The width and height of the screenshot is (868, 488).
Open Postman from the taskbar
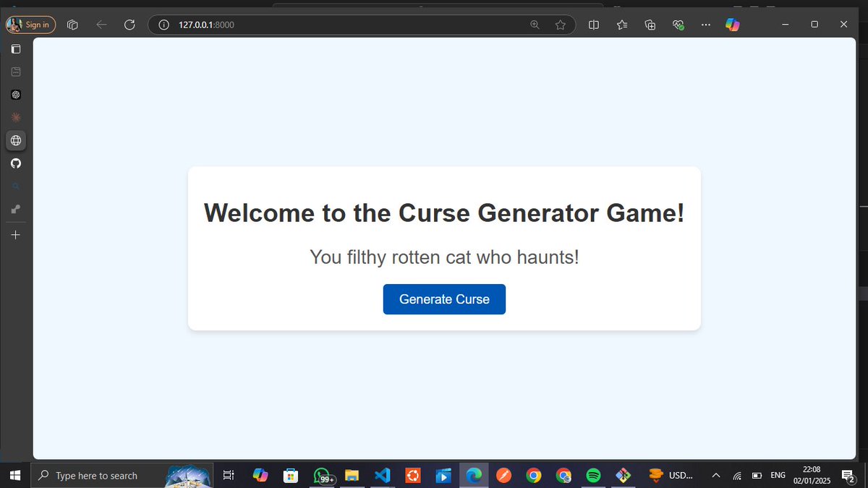(503, 476)
